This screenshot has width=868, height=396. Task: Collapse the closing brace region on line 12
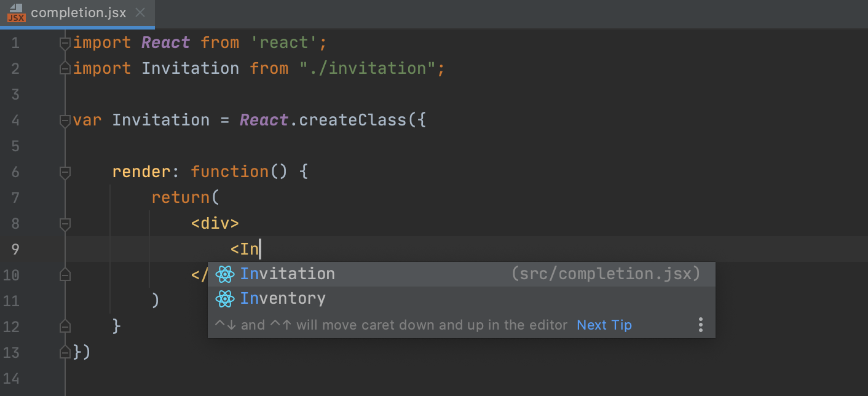[65, 326]
